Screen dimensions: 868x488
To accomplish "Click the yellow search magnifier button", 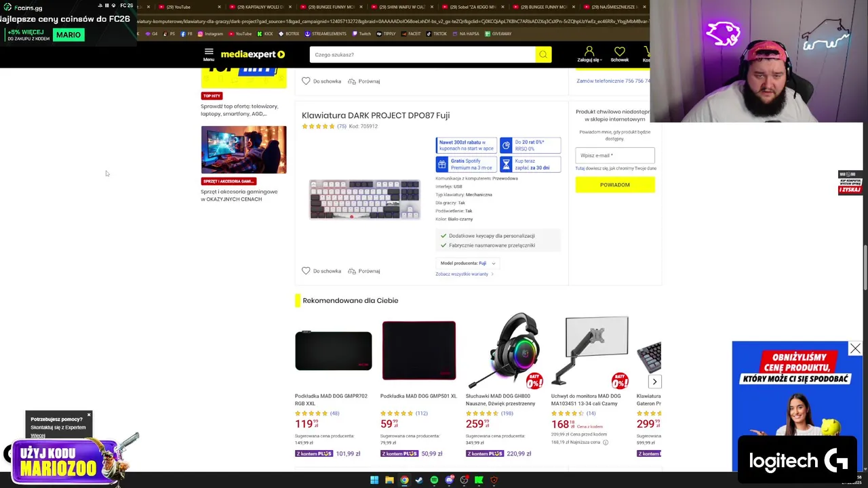I will (543, 54).
